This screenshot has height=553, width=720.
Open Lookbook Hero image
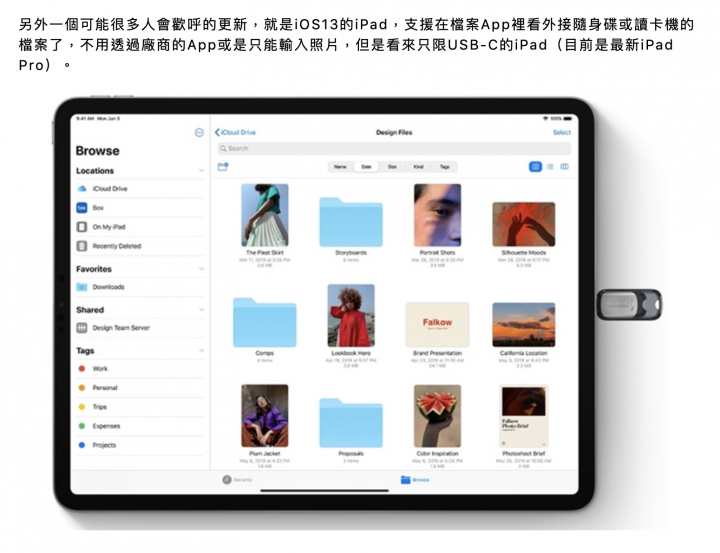(x=351, y=316)
